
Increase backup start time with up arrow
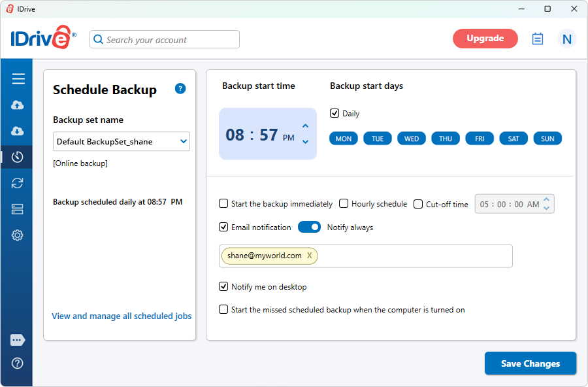[x=305, y=126]
